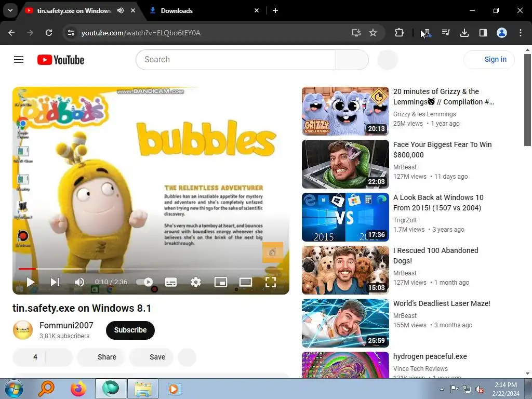
Task: Subscribe to Fommuni2007
Action: coord(130,330)
